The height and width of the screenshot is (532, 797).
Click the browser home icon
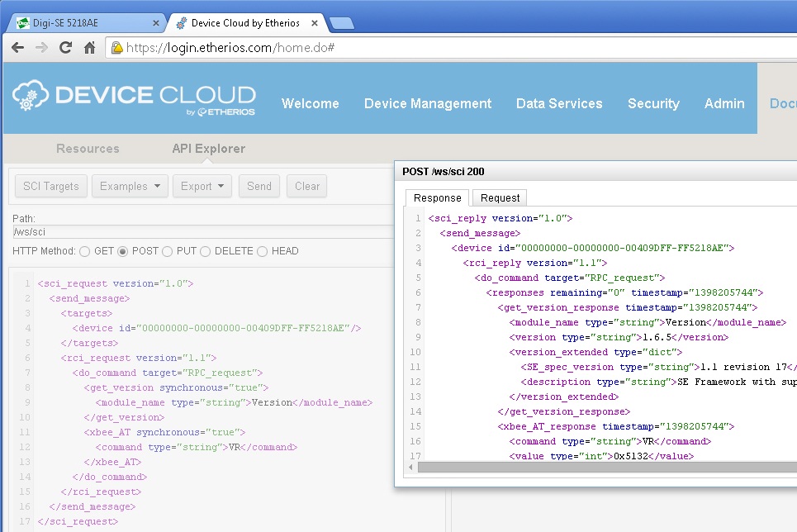[89, 48]
